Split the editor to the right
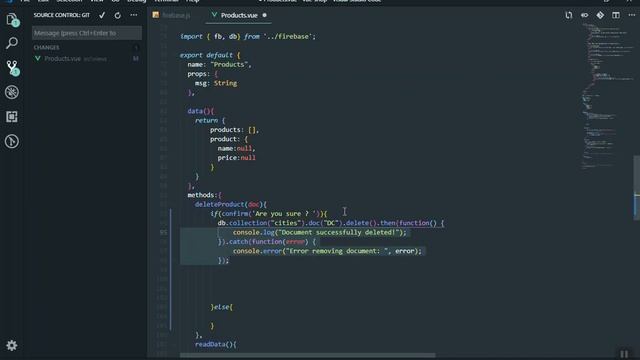This screenshot has width=640, height=360. (616, 16)
